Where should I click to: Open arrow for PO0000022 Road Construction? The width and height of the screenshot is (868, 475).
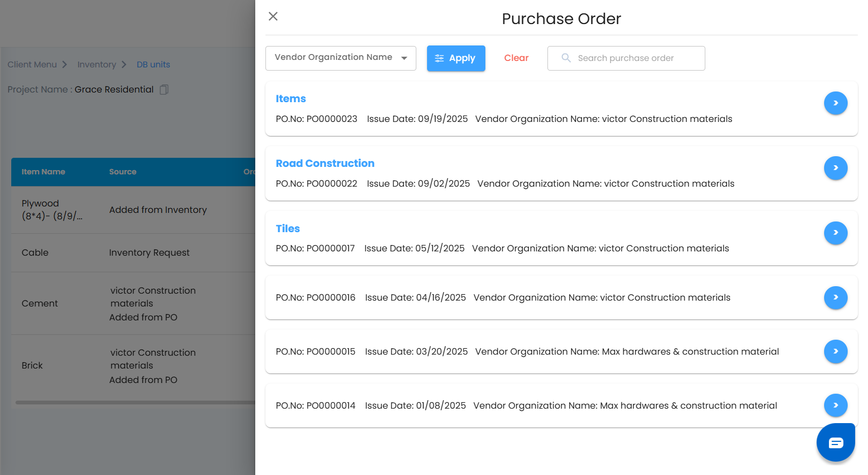pyautogui.click(x=835, y=168)
